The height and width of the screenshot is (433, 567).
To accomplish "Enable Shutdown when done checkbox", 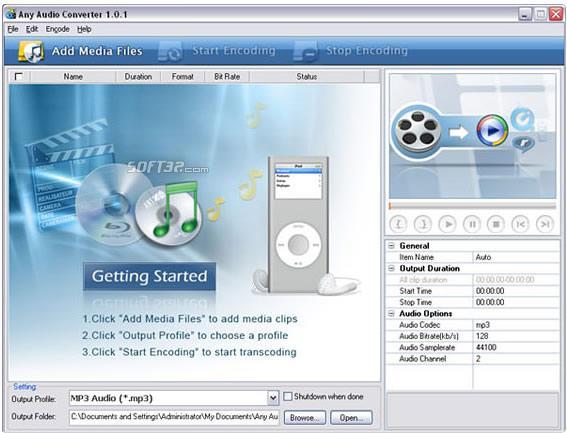I will (x=287, y=396).
